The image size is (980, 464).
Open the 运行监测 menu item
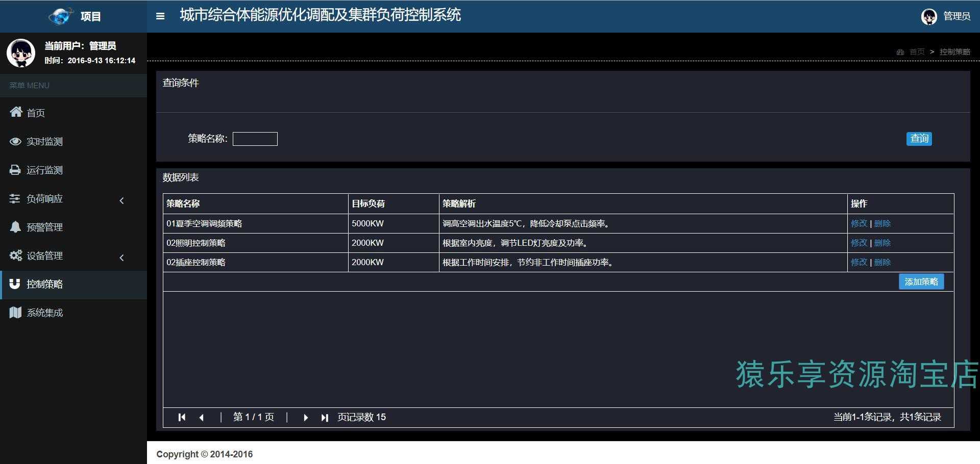coord(73,170)
